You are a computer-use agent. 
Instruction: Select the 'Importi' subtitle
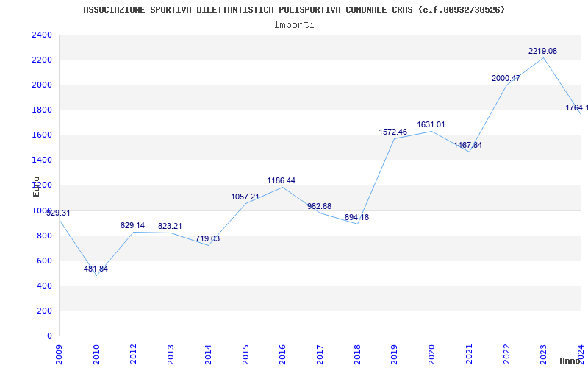coord(294,25)
